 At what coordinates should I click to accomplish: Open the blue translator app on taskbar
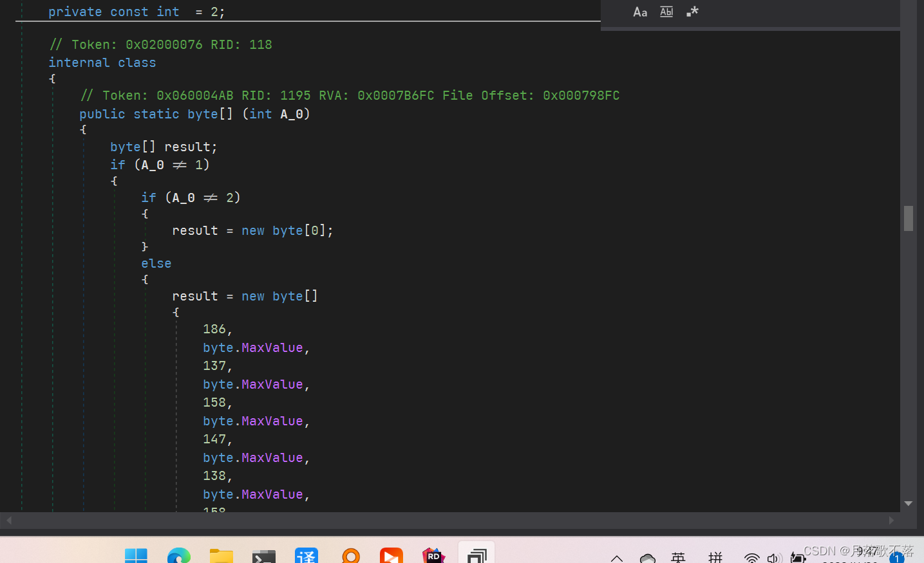tap(306, 557)
